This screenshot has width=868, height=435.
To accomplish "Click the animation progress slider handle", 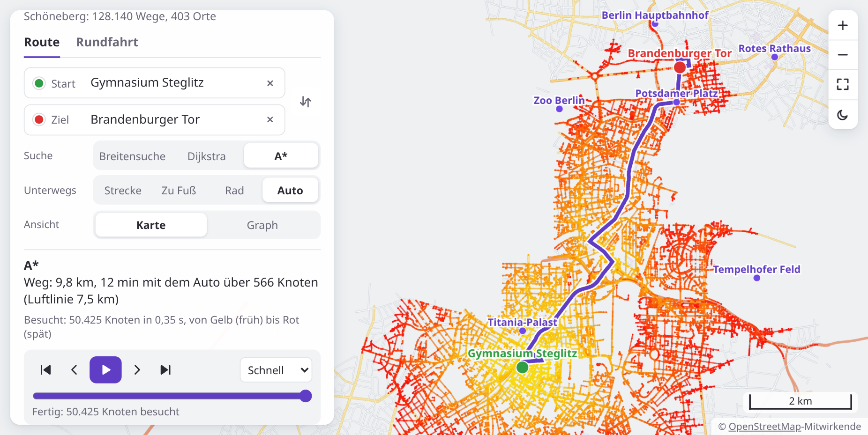I will [306, 396].
